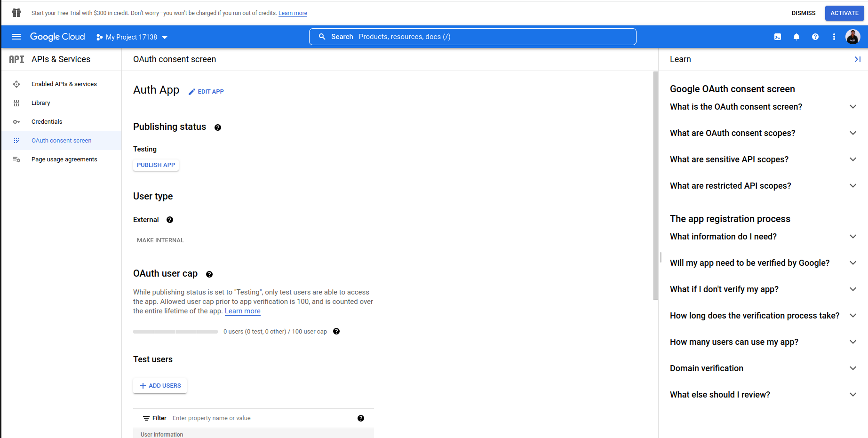
Task: Click the main content vertical scrollbar
Action: pyautogui.click(x=656, y=185)
